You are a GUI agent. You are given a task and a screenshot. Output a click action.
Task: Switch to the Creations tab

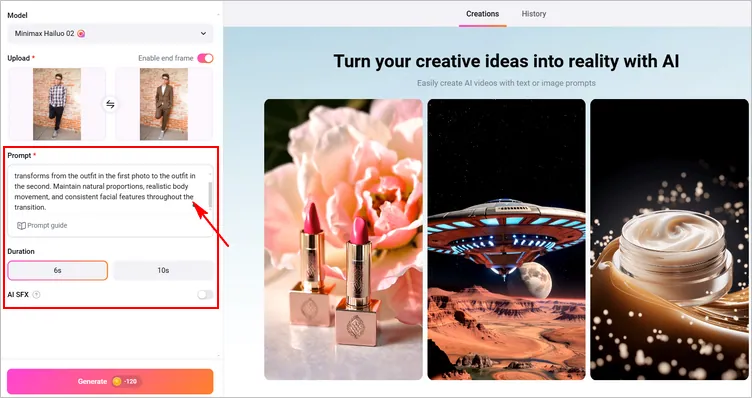(x=482, y=14)
